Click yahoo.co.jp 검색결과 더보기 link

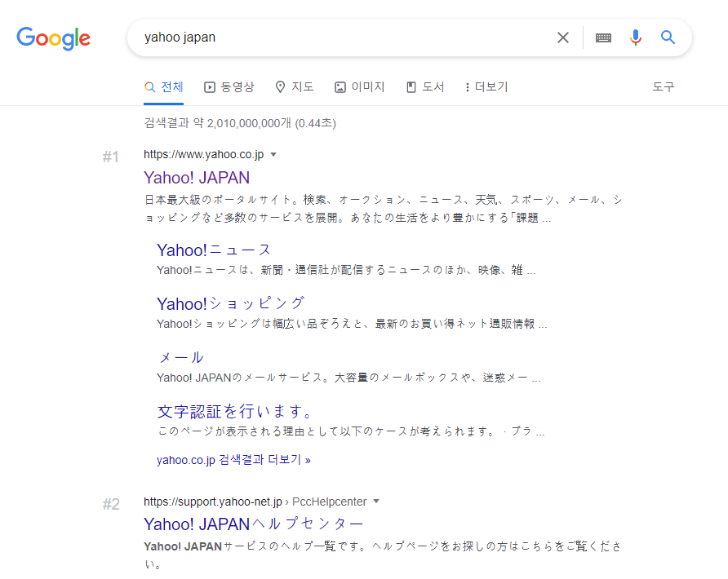coord(233,460)
